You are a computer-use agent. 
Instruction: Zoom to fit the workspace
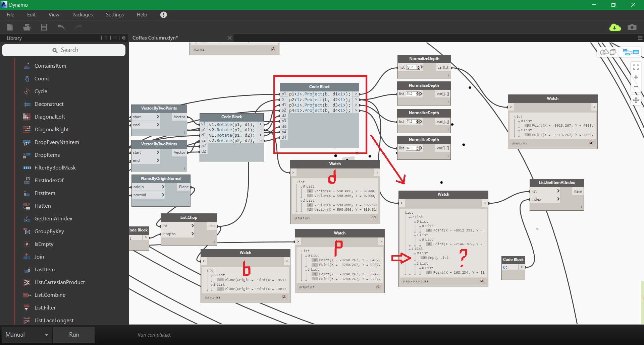(x=636, y=67)
